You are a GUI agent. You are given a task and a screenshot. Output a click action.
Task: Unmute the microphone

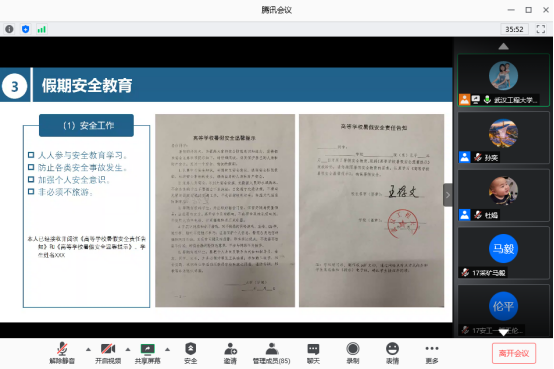62,353
